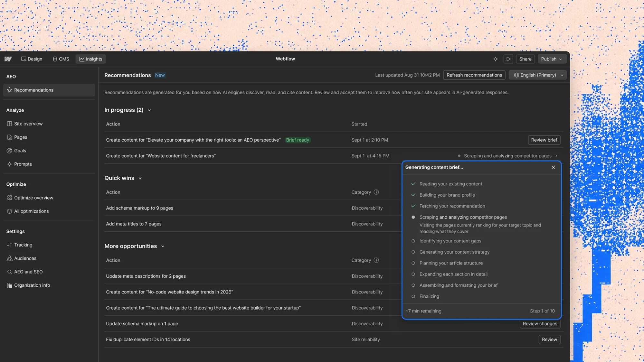Viewport: 644px width, 362px height.
Task: Open Audiences settings
Action: [x=49, y=258]
